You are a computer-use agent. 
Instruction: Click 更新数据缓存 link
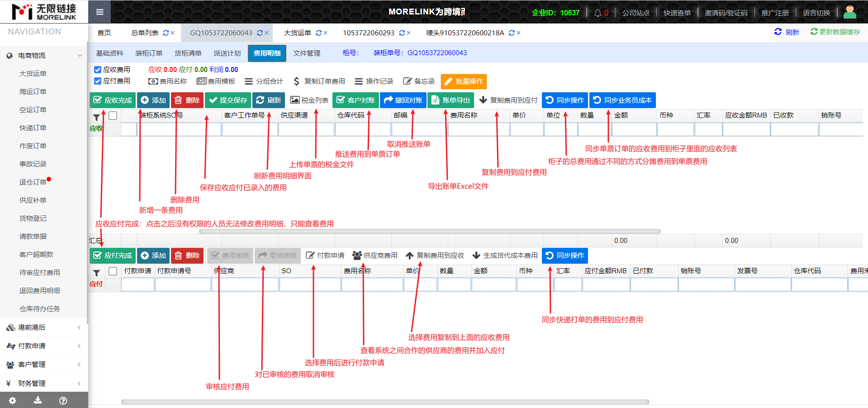(835, 32)
